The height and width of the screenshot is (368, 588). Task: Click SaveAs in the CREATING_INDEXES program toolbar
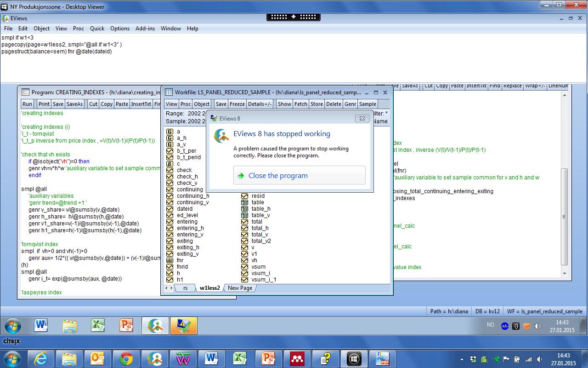point(74,104)
